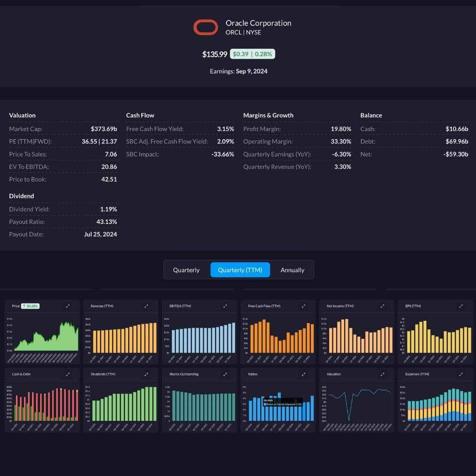This screenshot has height=476, width=476.
Task: Expand the Free Cash Flow (TTM) chart
Action: (304, 306)
